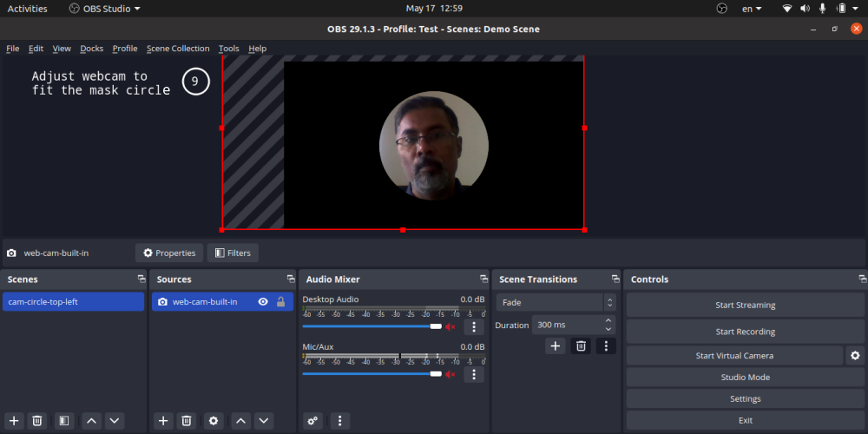Toggle lock on web-cam-built-in source
The width and height of the screenshot is (868, 434).
tap(280, 302)
